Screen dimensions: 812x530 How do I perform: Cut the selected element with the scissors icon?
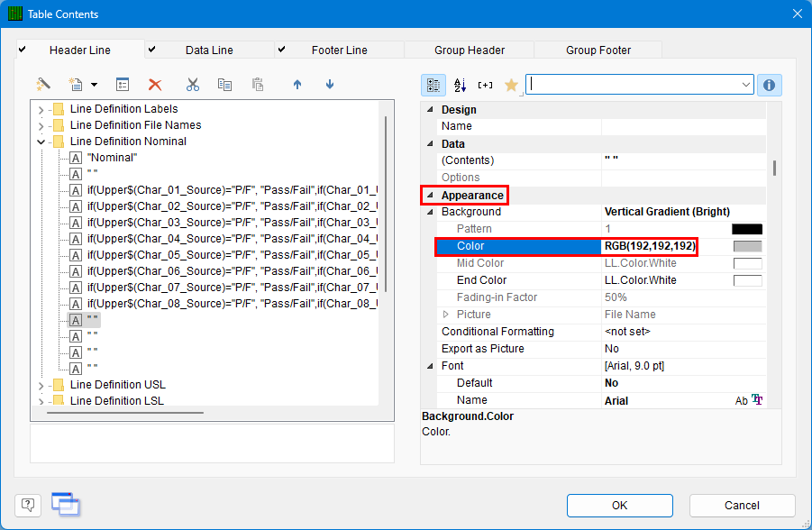[193, 85]
